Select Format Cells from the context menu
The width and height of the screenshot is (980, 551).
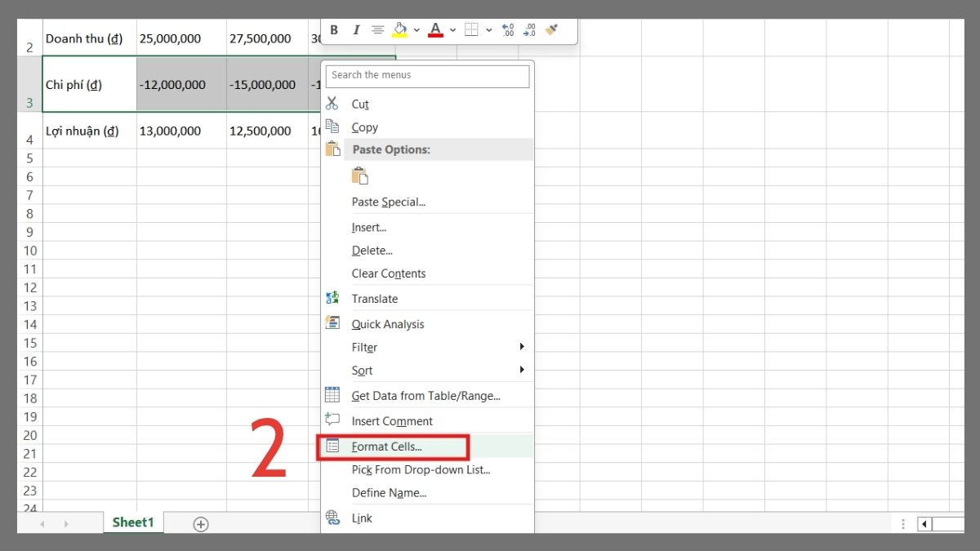tap(385, 447)
